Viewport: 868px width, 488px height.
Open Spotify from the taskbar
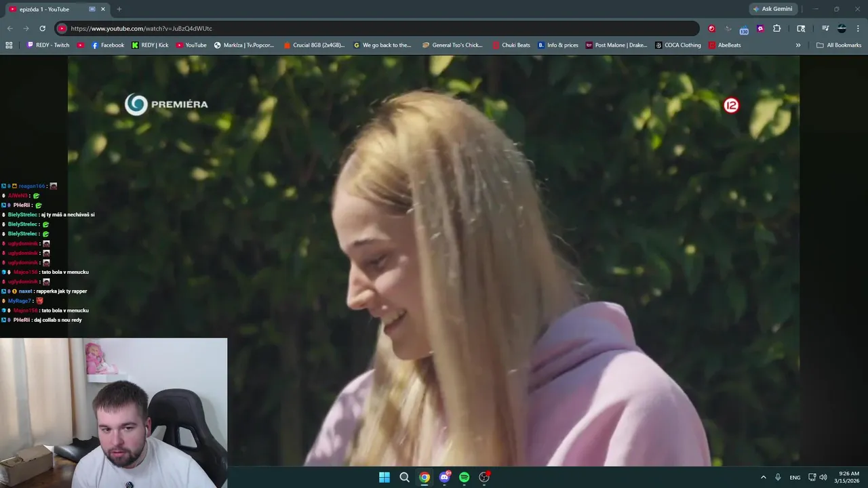(x=465, y=477)
